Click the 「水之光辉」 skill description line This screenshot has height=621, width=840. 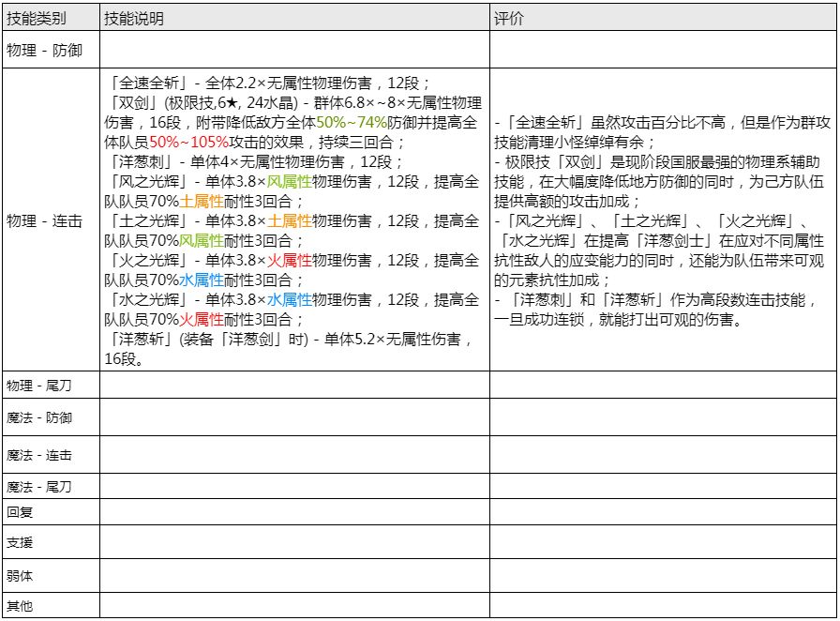292,310
